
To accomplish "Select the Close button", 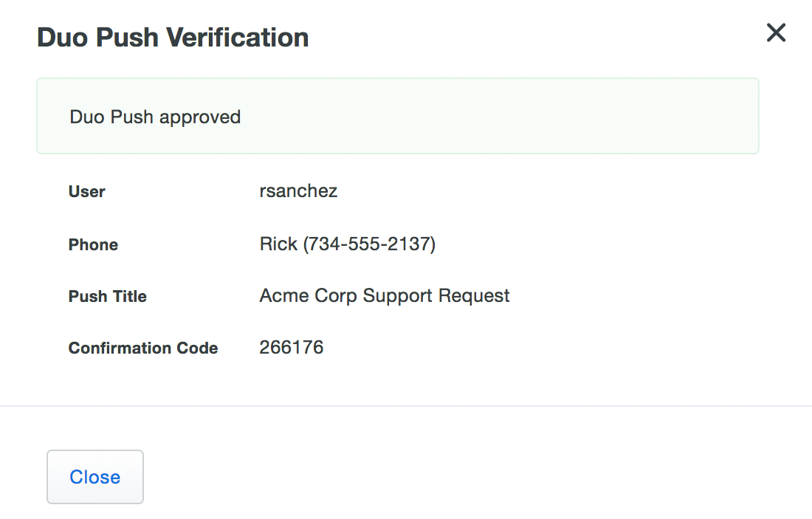I will (x=94, y=477).
